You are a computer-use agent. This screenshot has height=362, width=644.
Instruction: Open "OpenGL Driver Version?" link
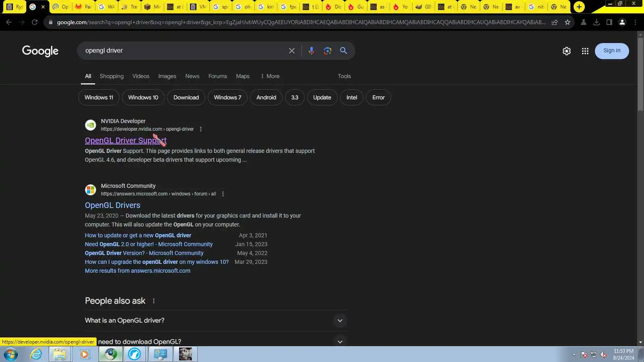click(x=144, y=253)
